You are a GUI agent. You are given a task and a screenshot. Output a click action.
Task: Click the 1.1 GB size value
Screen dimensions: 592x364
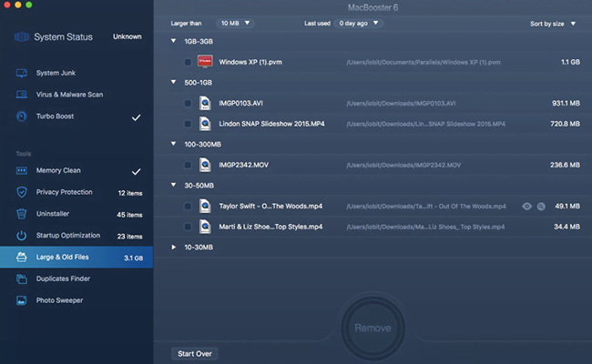click(570, 62)
